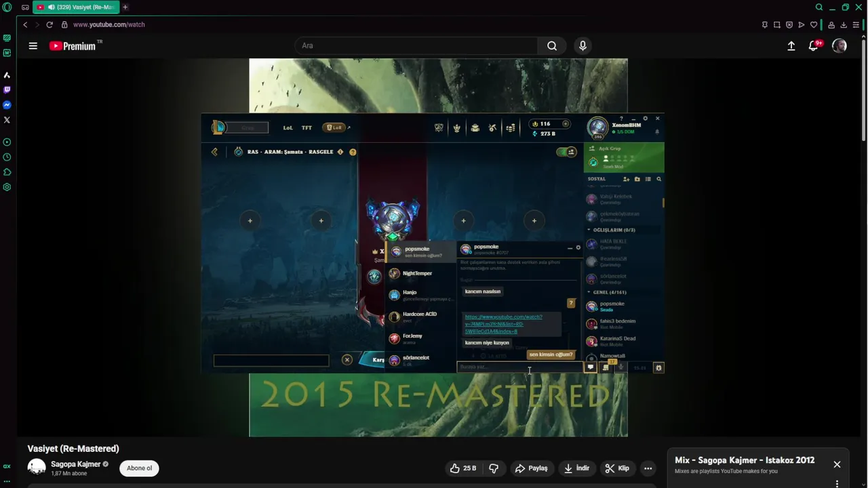Select Hardcore ACID conversation in chat list

click(421, 317)
